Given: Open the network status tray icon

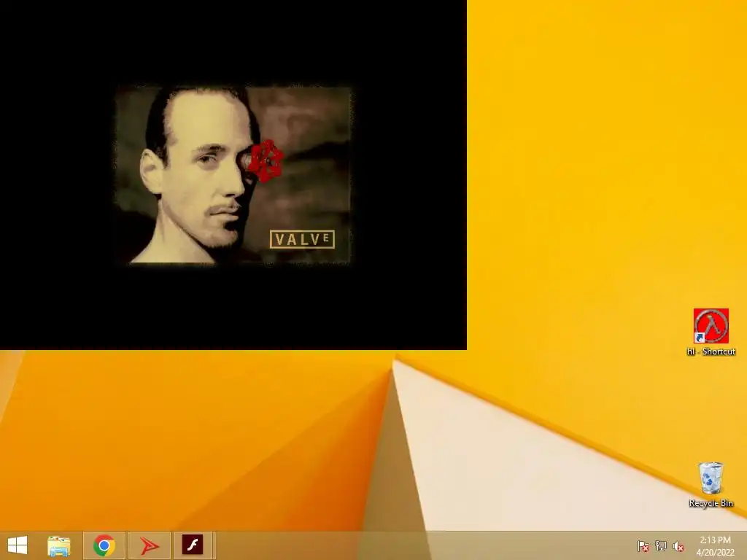Looking at the screenshot, I should (x=661, y=546).
